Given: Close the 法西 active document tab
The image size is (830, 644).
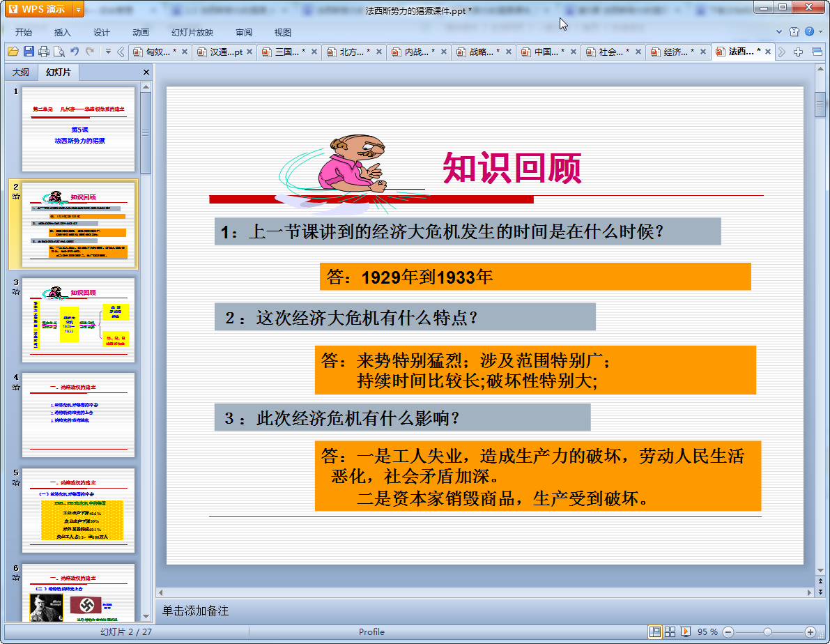Looking at the screenshot, I should click(x=768, y=52).
